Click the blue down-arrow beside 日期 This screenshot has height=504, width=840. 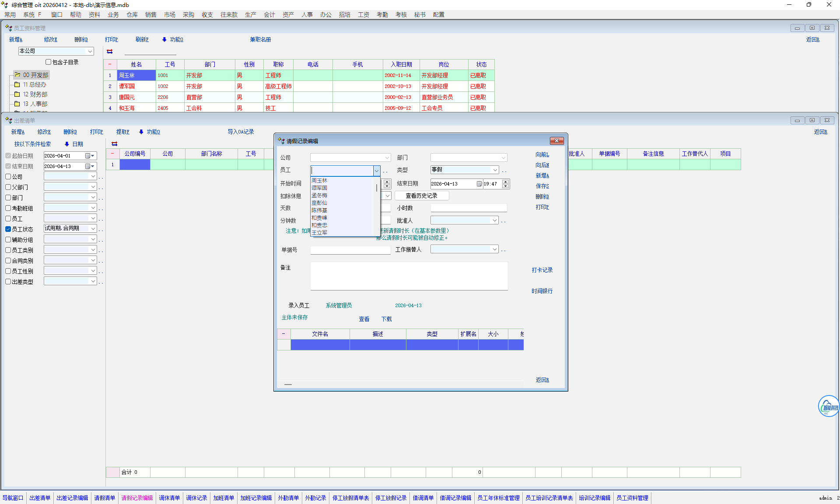pos(67,144)
